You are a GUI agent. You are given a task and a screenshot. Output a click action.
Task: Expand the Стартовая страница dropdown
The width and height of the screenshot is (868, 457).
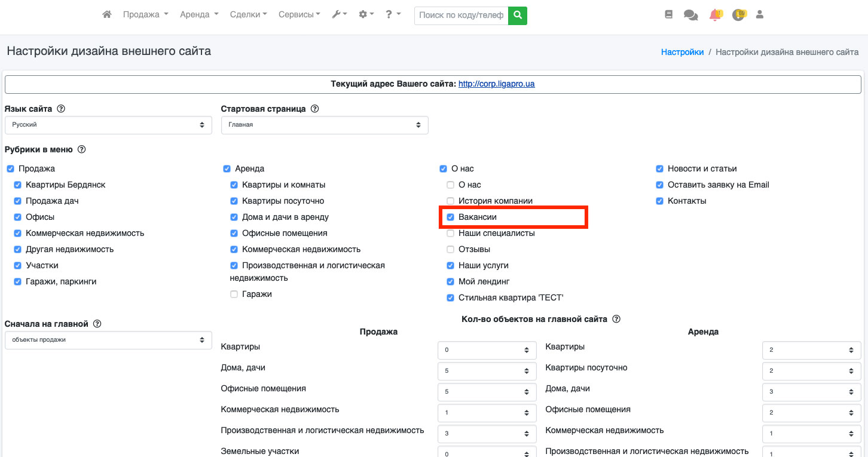(x=325, y=125)
